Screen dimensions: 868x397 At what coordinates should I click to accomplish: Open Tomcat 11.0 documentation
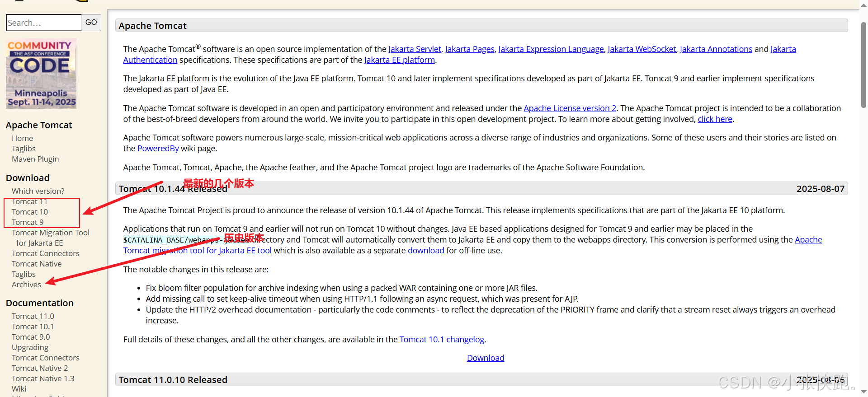click(33, 316)
